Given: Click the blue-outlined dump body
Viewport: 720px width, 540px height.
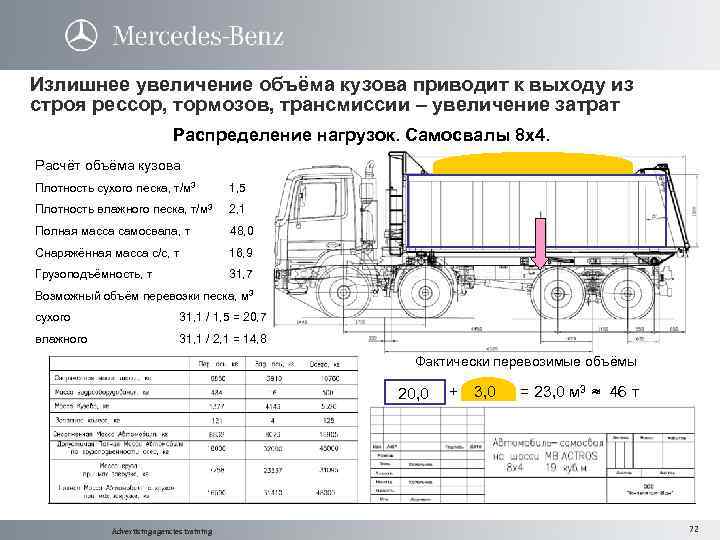Looking at the screenshot, I should click(x=535, y=212).
